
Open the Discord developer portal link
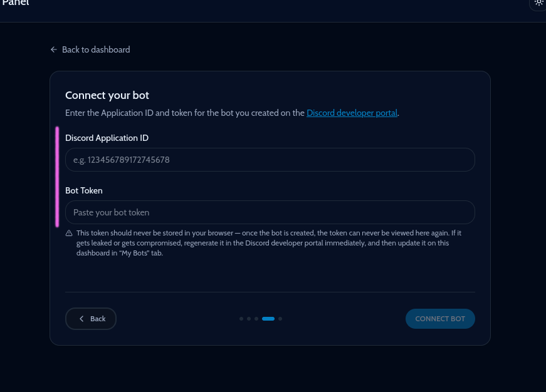(x=352, y=113)
